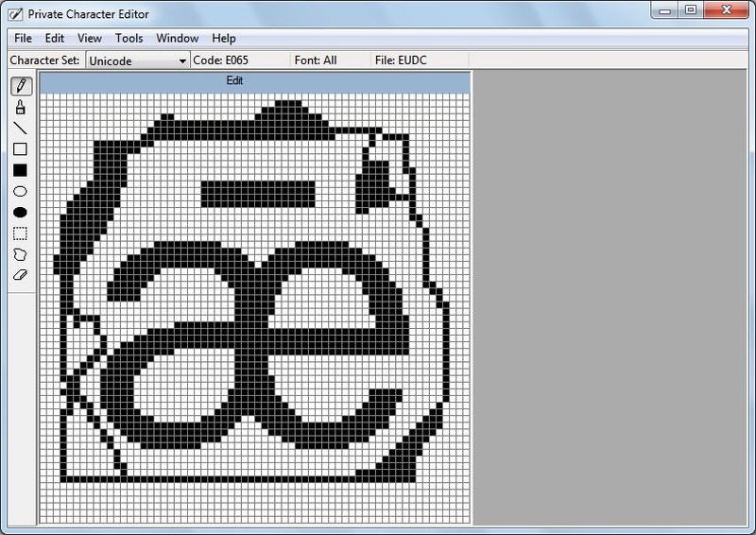
Task: Minimize the Private Character Editor window
Action: point(665,10)
